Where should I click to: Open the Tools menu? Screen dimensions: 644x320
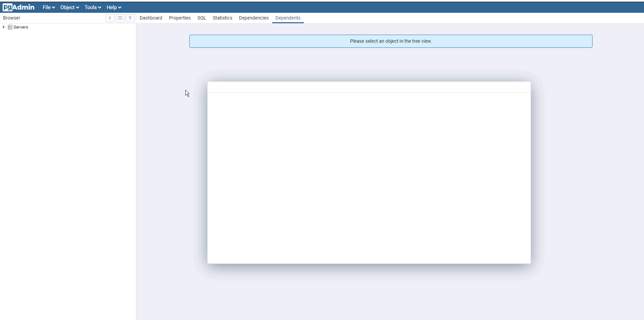93,7
